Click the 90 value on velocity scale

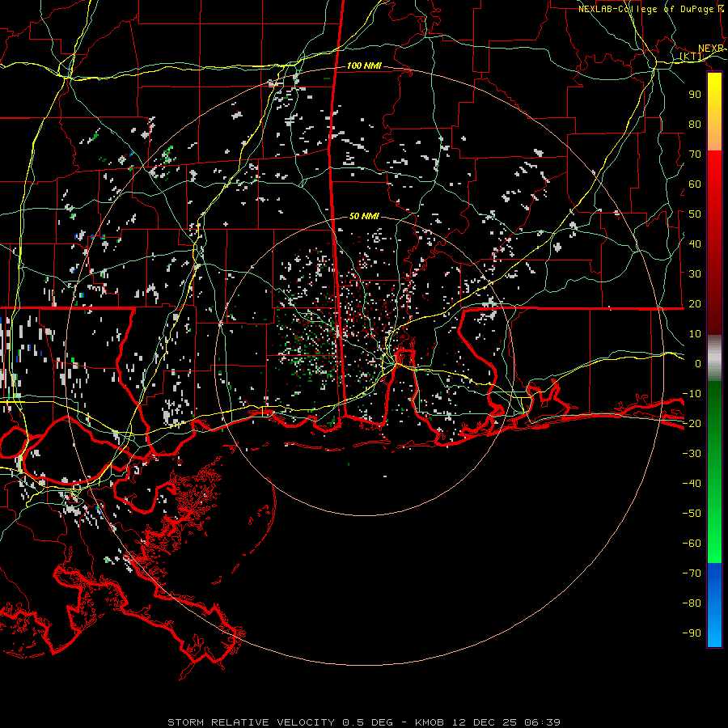[x=695, y=95]
